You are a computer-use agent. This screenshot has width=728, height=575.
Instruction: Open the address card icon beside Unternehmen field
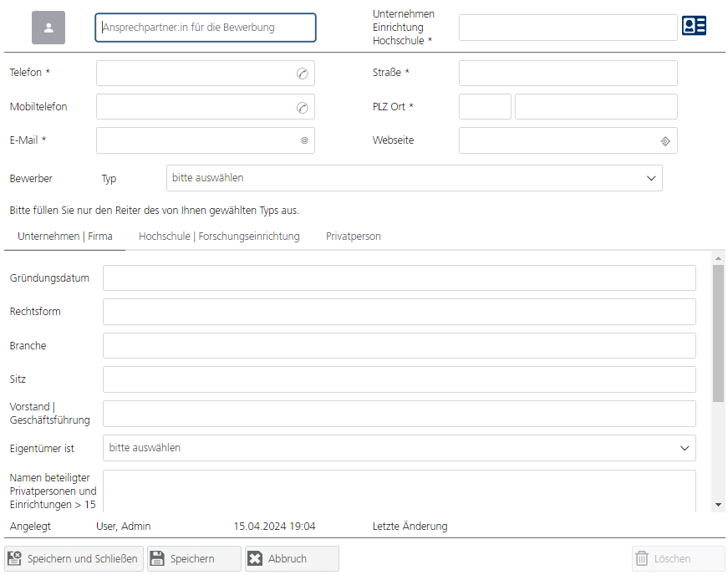tap(694, 26)
